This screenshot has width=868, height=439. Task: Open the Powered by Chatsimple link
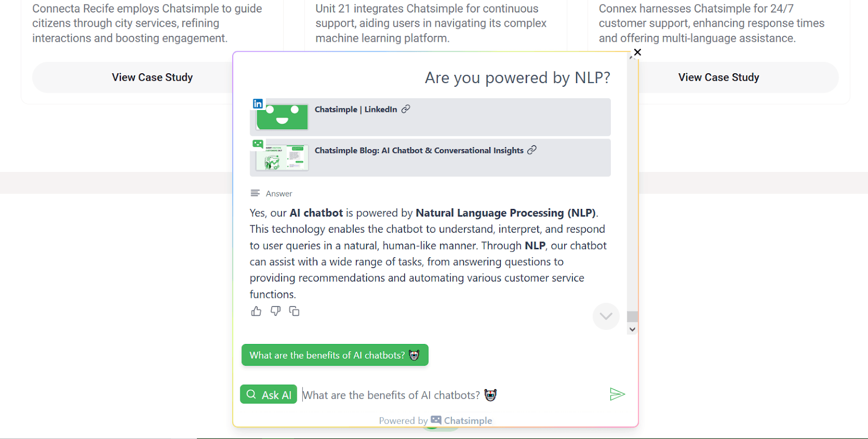click(x=436, y=421)
